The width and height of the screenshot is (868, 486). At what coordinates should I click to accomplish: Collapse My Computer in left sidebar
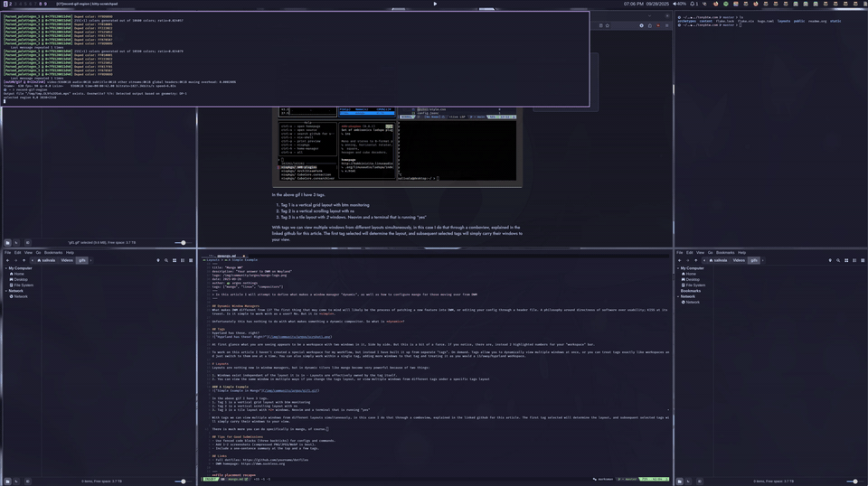click(x=6, y=268)
